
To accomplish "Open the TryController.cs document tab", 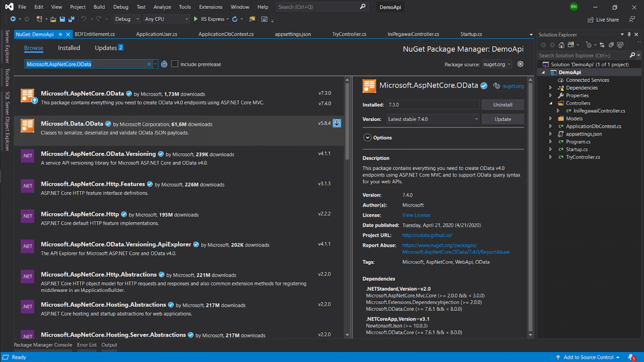I will [349, 34].
